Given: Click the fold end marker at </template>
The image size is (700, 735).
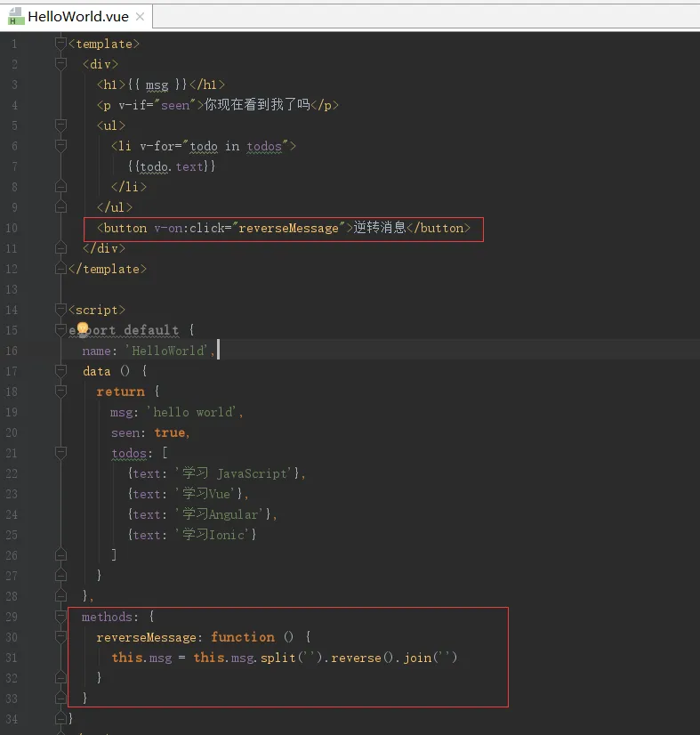Looking at the screenshot, I should tap(60, 269).
